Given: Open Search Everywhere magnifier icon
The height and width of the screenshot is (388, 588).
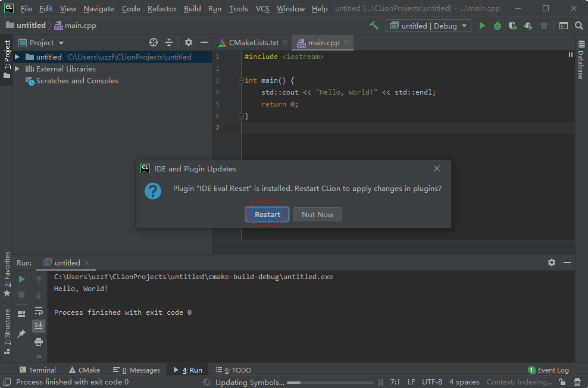Looking at the screenshot, I should (x=579, y=26).
